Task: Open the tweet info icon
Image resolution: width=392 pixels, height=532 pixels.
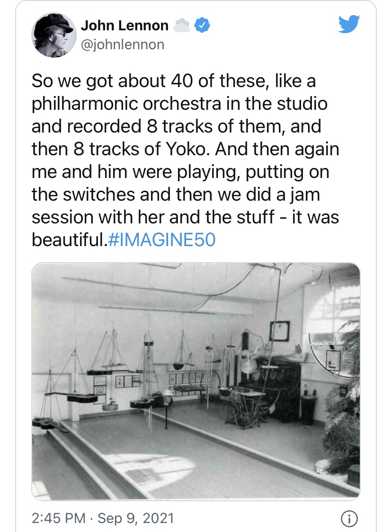Action: pos(348,519)
